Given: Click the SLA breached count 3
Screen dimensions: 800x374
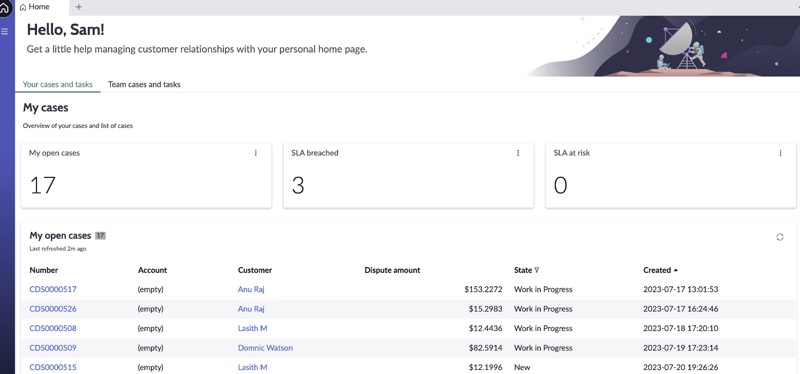Looking at the screenshot, I should coord(298,185).
